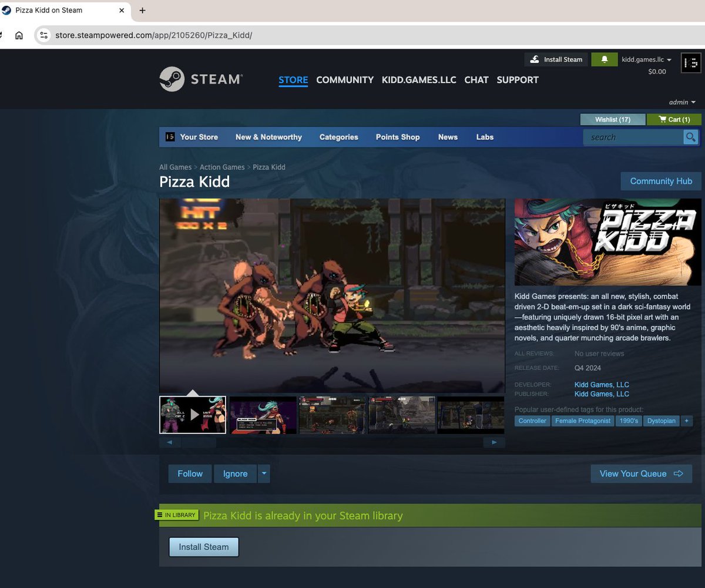Expand kidd.games.llc account dropdown
The image size is (705, 588).
(647, 59)
